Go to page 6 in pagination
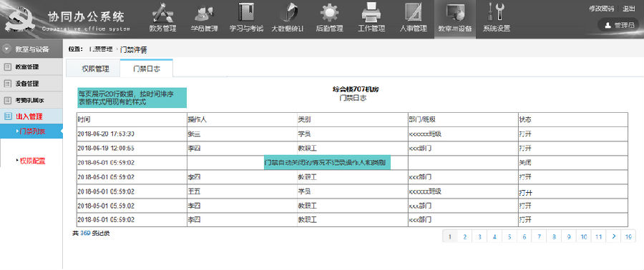 (x=525, y=236)
